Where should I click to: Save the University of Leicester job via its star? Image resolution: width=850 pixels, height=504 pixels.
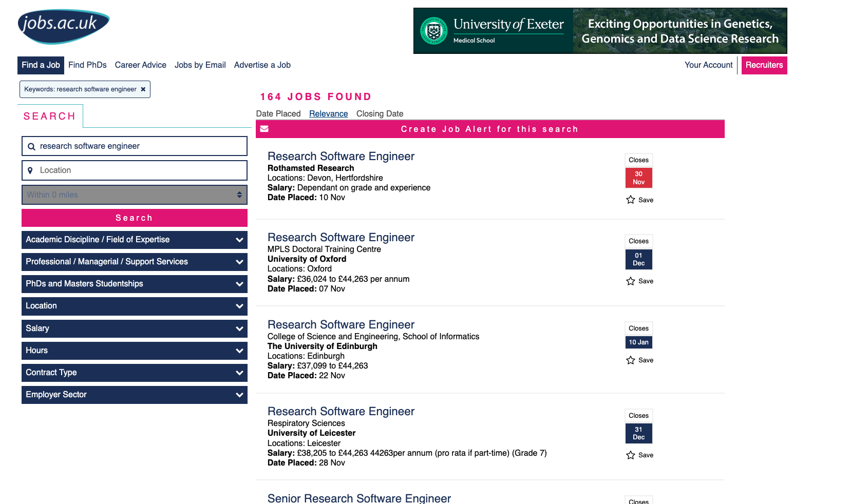631,455
